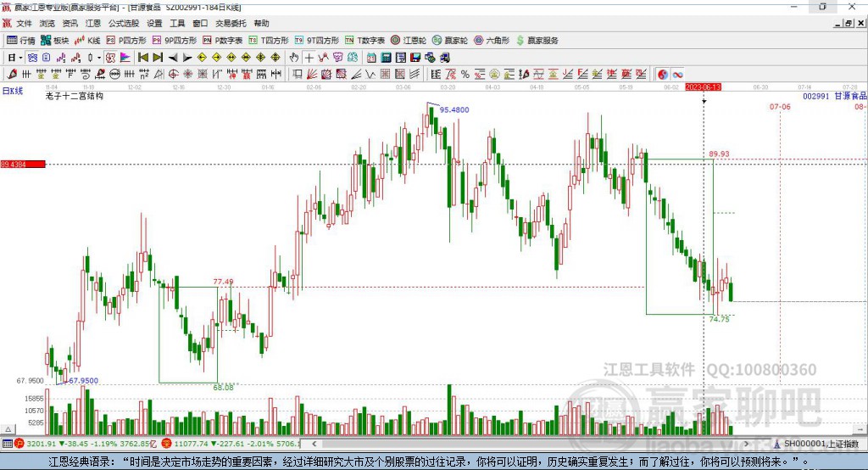Open the 公式选股 menu
Viewport: 868px width, 470px height.
tap(124, 23)
